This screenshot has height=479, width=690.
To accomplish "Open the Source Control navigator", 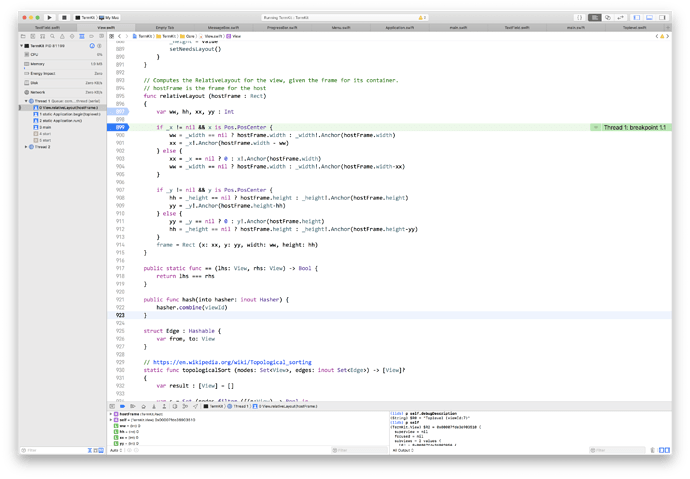I will click(33, 37).
